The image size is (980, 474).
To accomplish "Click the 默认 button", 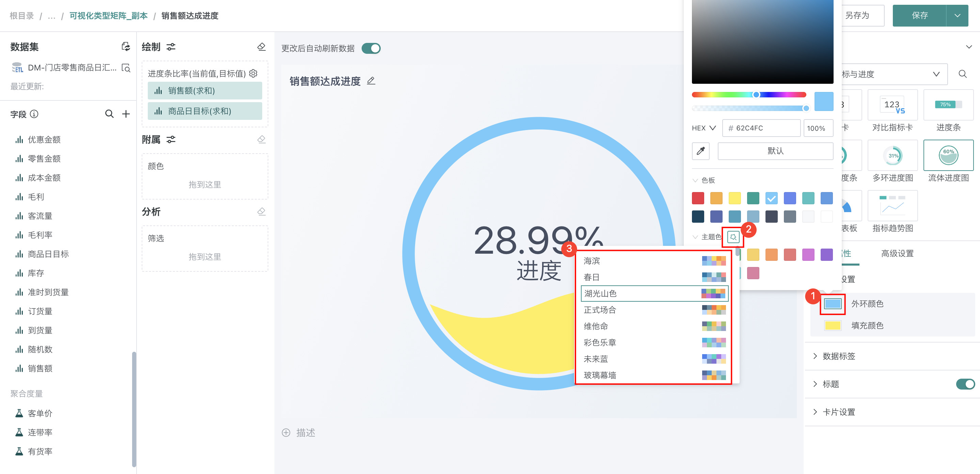I will 775,151.
